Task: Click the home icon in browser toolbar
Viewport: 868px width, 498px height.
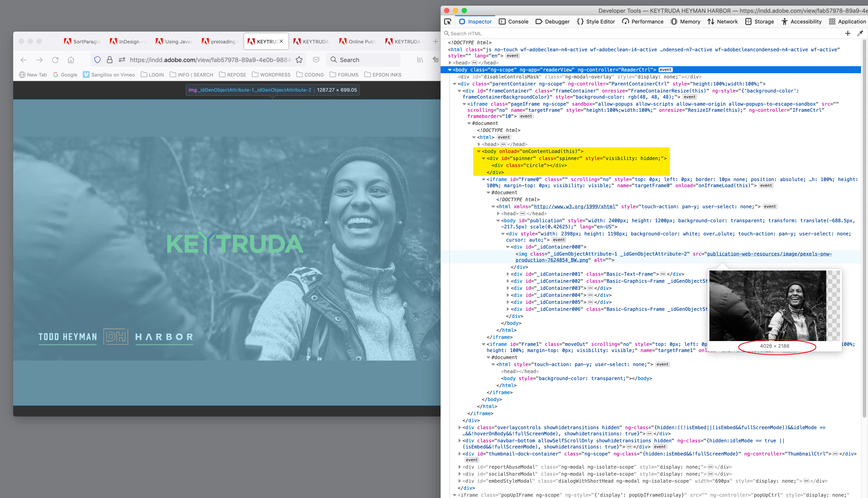Action: pos(71,60)
